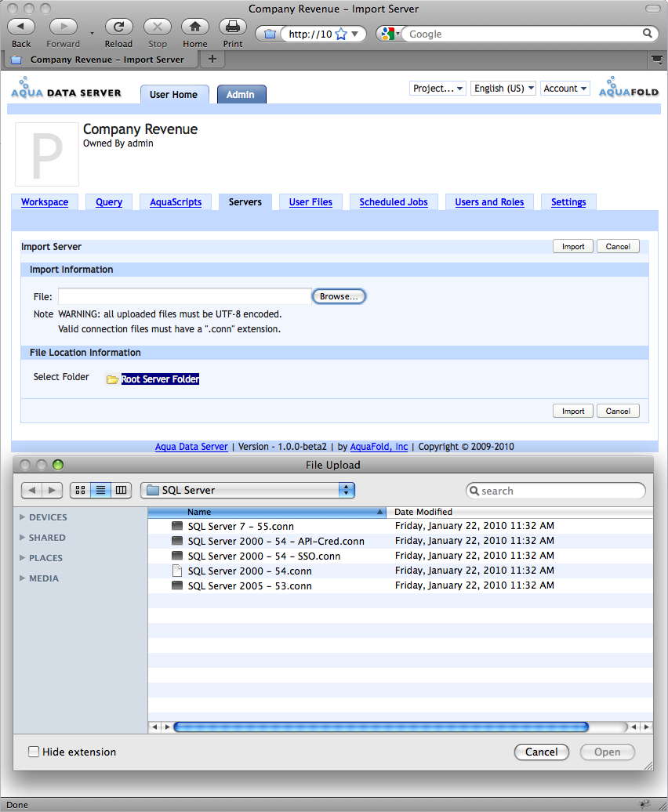Click the top Import button
Screen dimensions: 668x812
coord(572,246)
